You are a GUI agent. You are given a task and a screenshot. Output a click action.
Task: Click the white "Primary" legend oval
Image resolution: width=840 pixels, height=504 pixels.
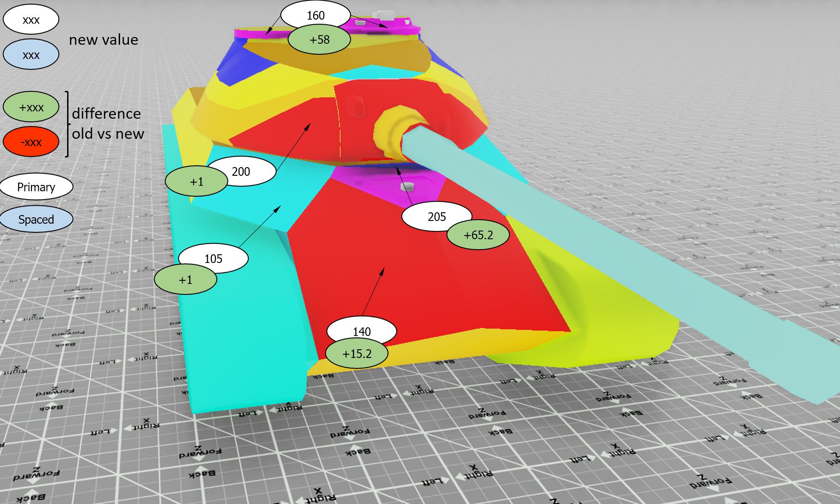pos(36,187)
